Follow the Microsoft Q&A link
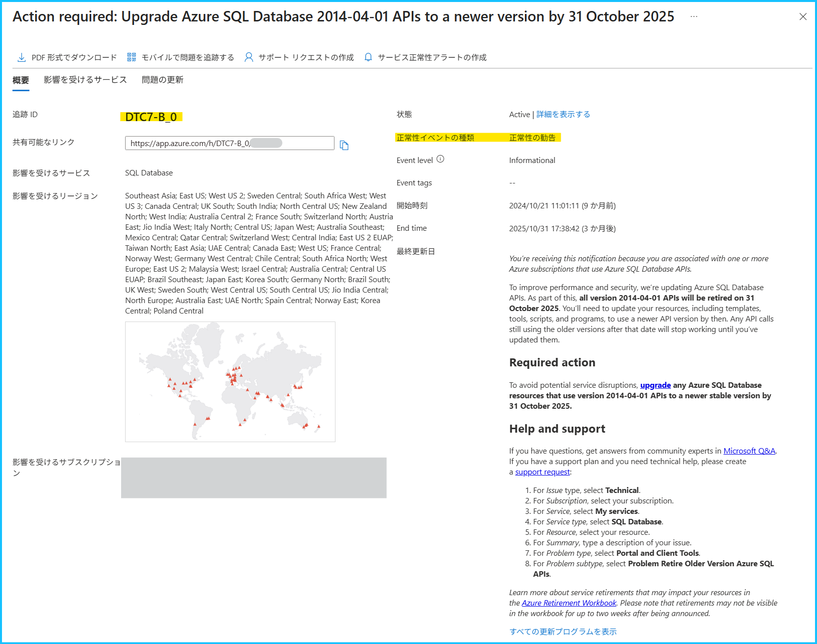 click(749, 451)
